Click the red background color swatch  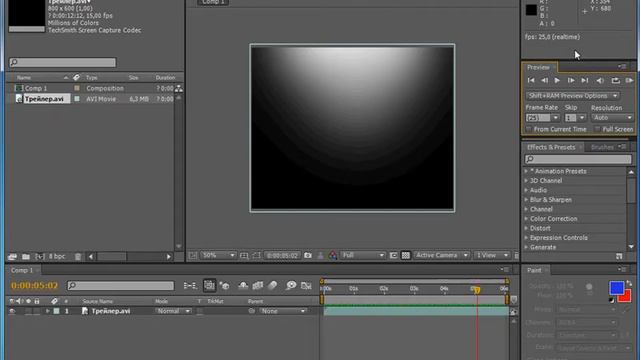pyautogui.click(x=626, y=297)
